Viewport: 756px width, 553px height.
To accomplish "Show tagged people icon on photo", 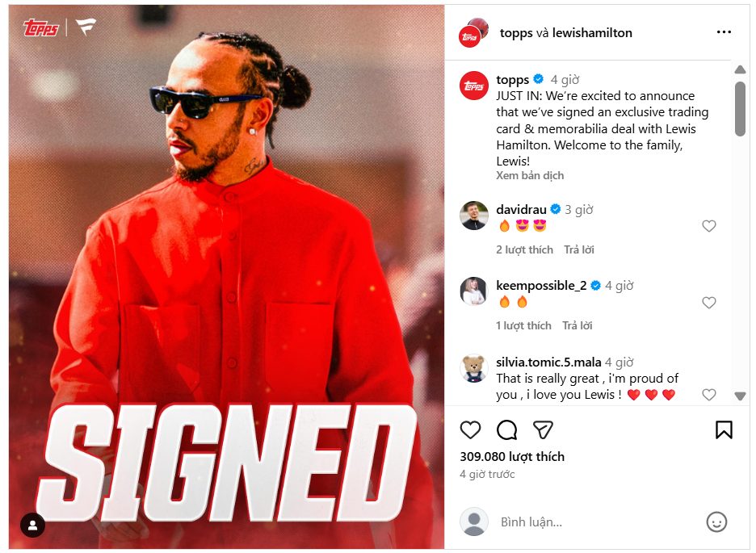I will pos(33,525).
